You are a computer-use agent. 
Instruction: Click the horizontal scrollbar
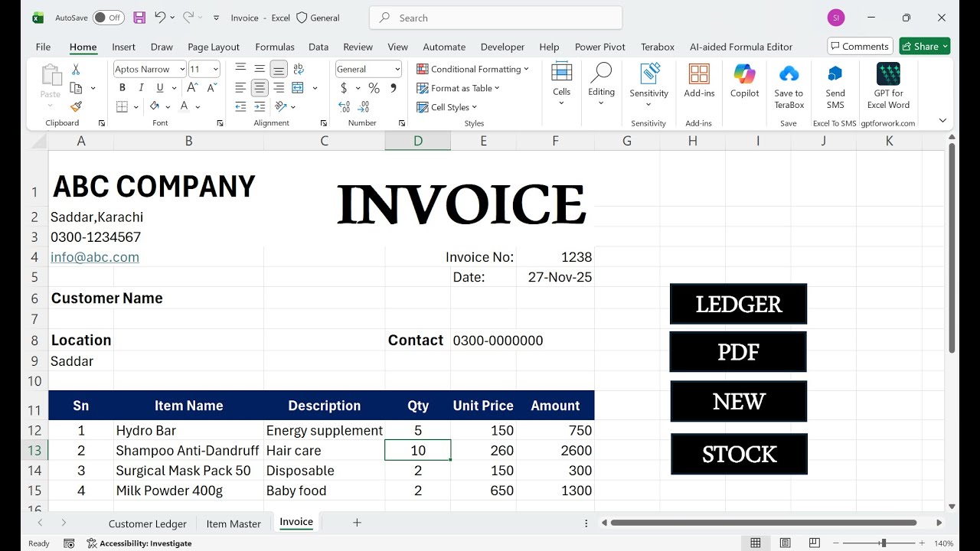763,523
